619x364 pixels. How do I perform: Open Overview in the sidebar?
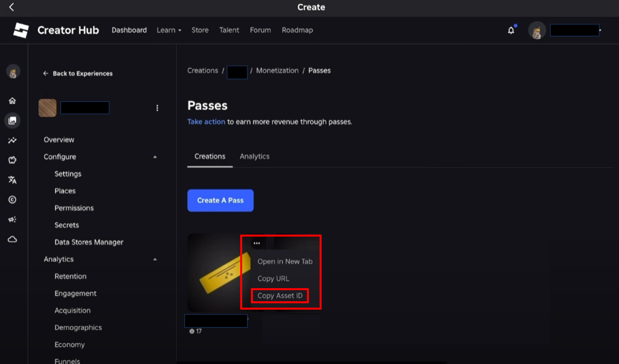pos(59,140)
